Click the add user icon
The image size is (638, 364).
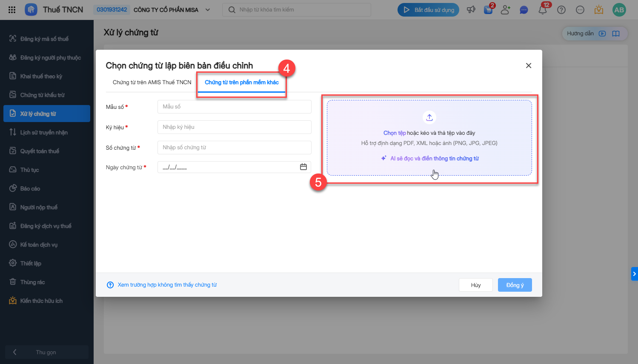pyautogui.click(x=506, y=10)
